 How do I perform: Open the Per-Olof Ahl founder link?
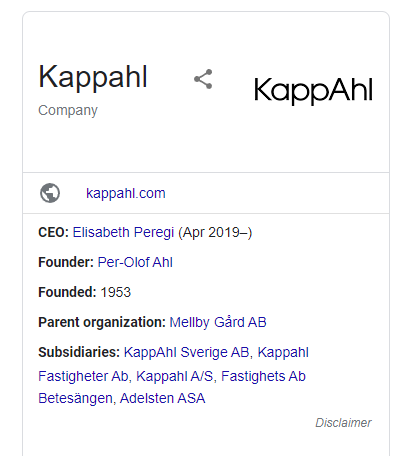click(x=135, y=262)
